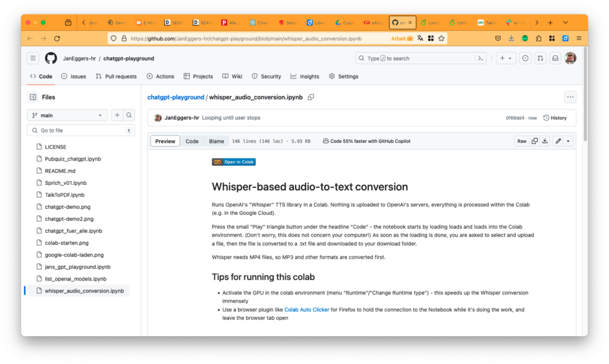Open the hamburger navigation menu
Viewport: 609px width, 364px height.
click(33, 58)
